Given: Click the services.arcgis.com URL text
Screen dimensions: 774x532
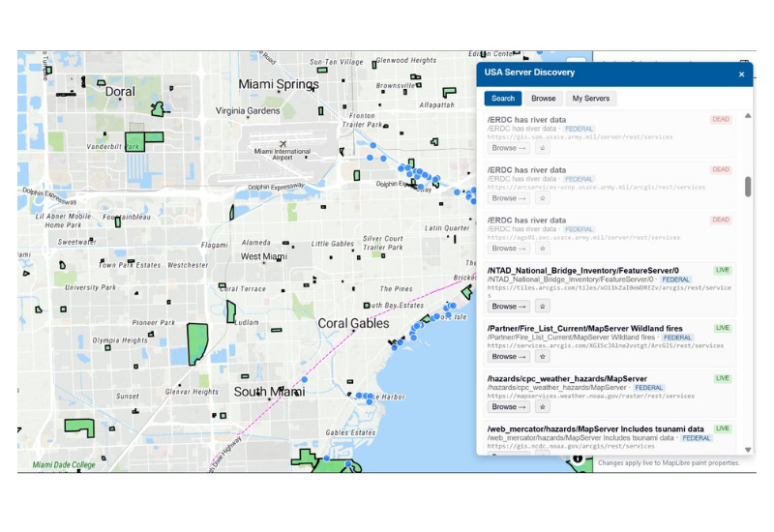Looking at the screenshot, I should (x=606, y=346).
